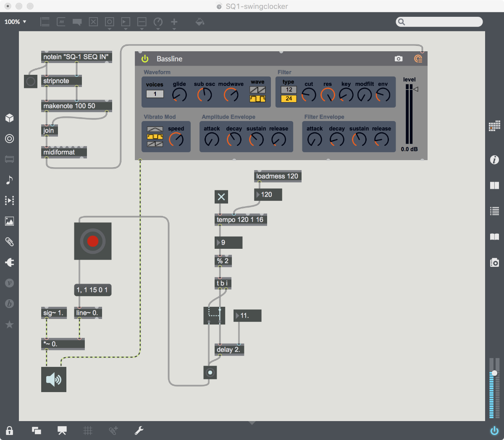Open the images browser icon
The width and height of the screenshot is (504, 440).
coord(9,221)
